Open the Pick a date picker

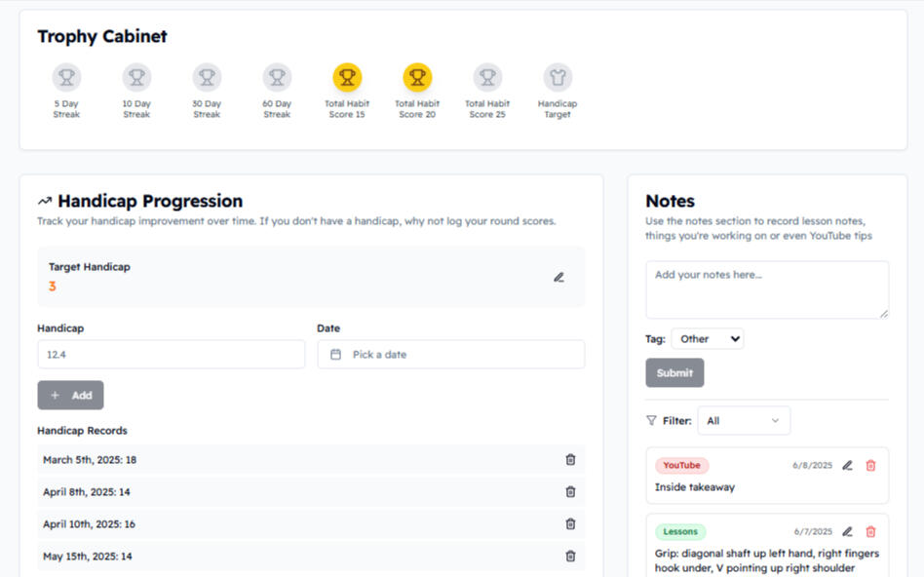(x=450, y=355)
